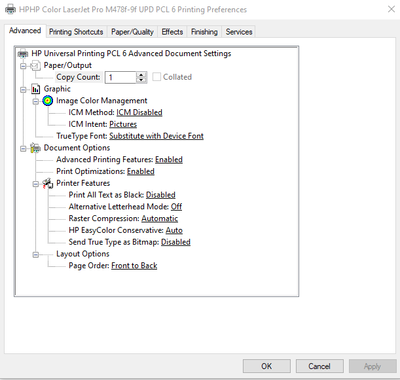Click the Apply button

(x=372, y=366)
